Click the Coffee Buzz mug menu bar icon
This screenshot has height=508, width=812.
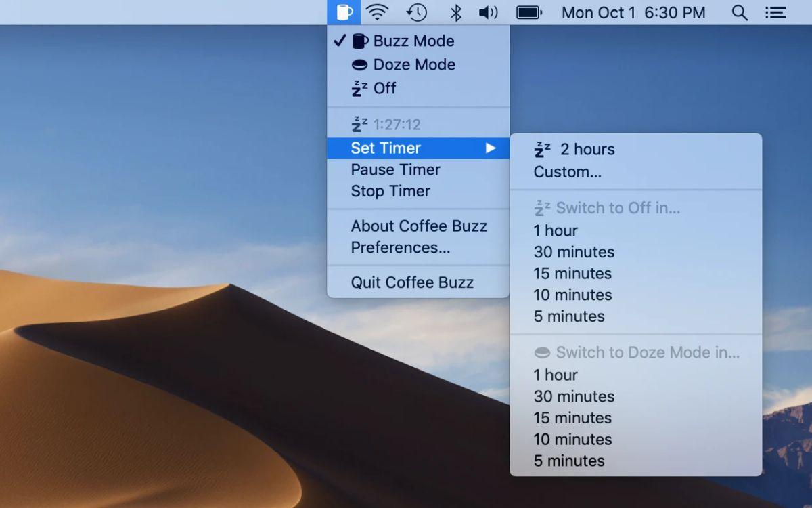pyautogui.click(x=344, y=12)
